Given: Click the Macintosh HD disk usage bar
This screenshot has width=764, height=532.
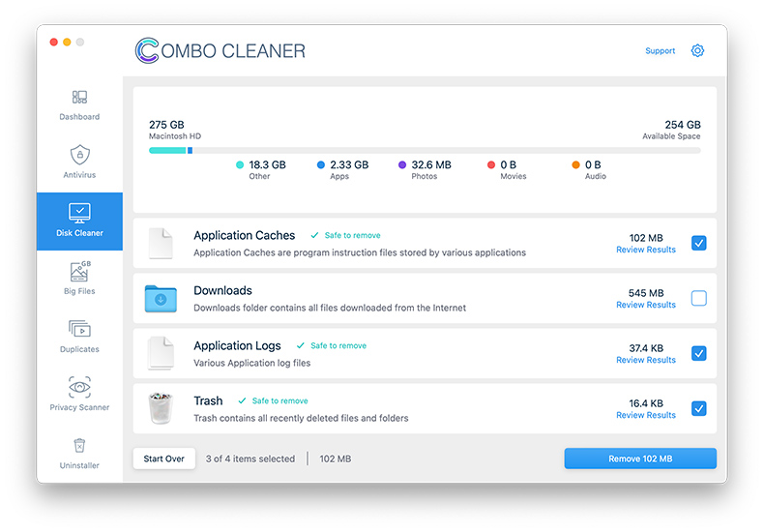Looking at the screenshot, I should [425, 151].
